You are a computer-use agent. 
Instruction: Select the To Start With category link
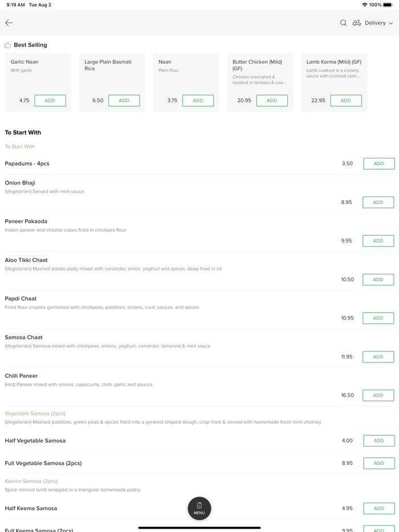20,146
